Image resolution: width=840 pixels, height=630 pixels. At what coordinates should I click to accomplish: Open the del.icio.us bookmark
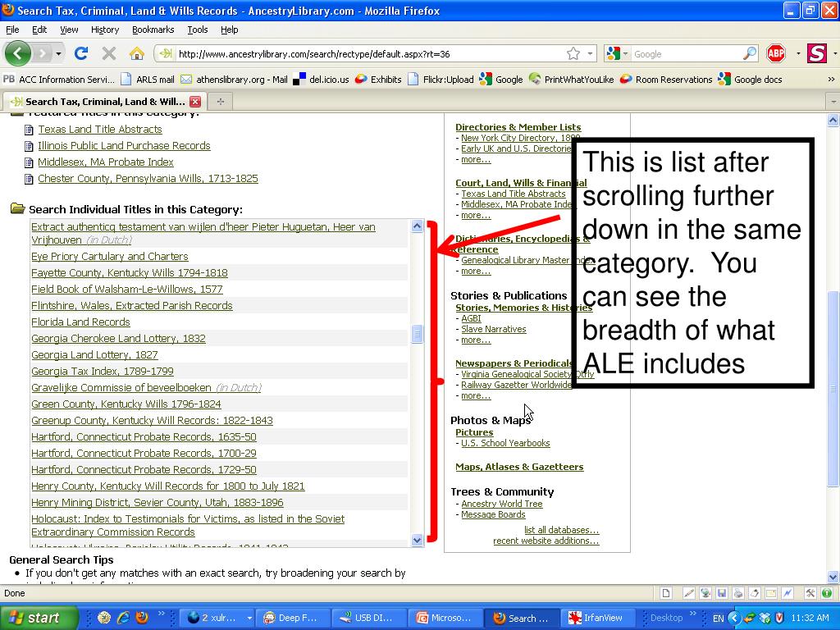click(321, 80)
